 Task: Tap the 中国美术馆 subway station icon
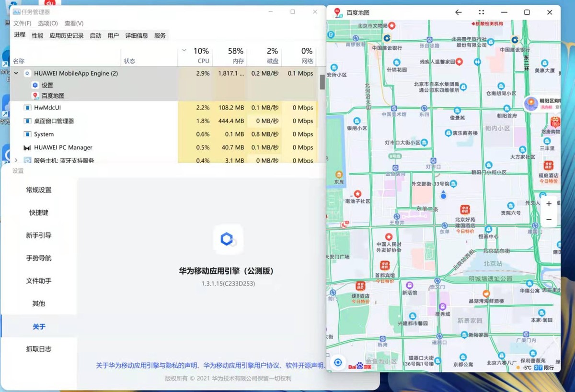pos(394,109)
